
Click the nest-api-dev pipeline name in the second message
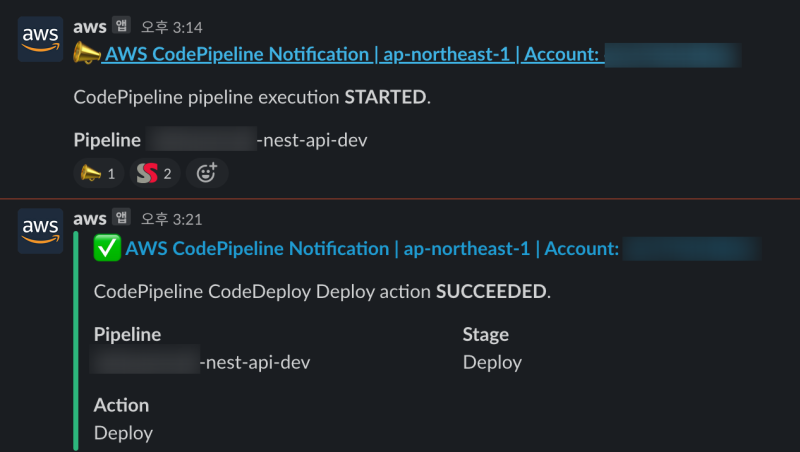(255, 362)
